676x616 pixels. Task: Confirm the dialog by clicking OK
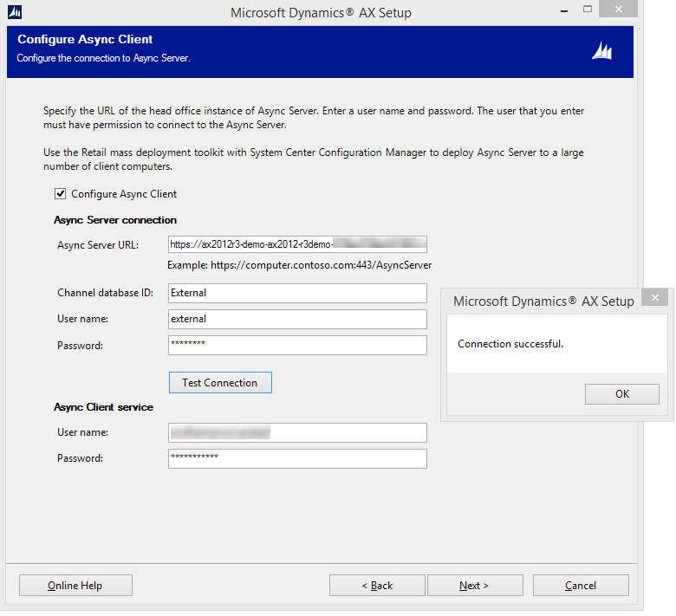pos(621,394)
